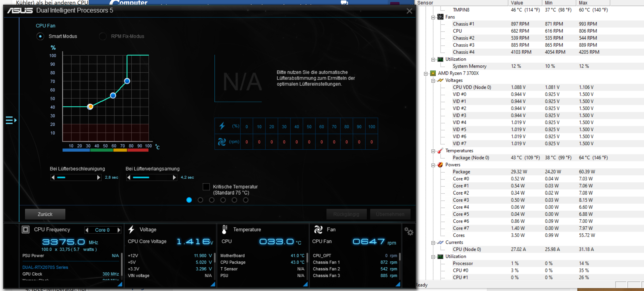Collapse AMD Ryzen 7 3700X node
Image resolution: width=644 pixels, height=291 pixels.
click(x=426, y=73)
